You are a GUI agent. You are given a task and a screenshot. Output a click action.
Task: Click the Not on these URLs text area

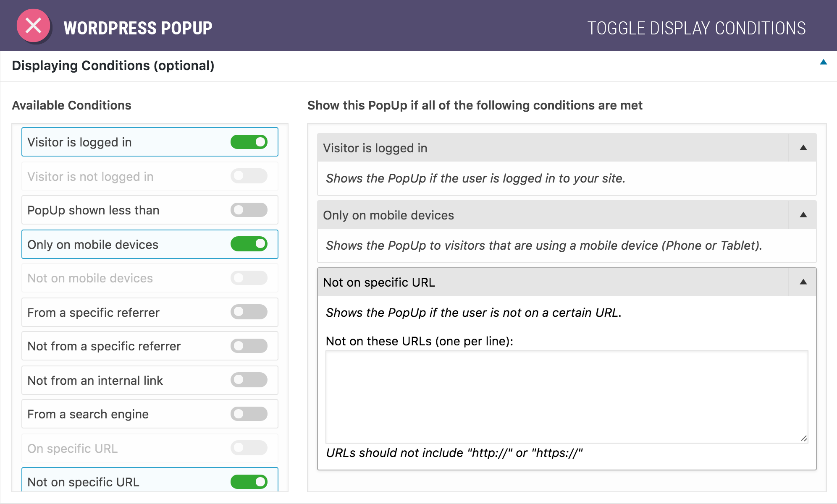(567, 397)
